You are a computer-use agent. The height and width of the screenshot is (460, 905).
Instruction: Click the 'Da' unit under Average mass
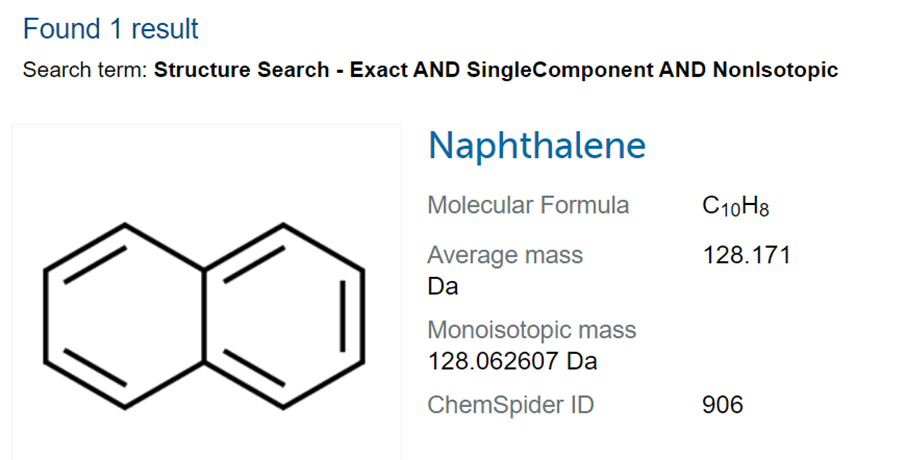tap(443, 286)
